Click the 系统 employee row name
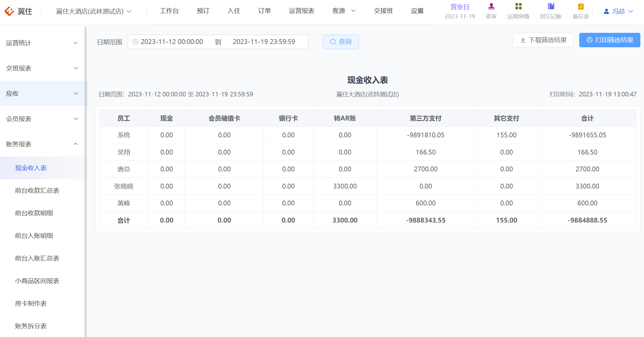This screenshot has width=644, height=337. [x=124, y=135]
